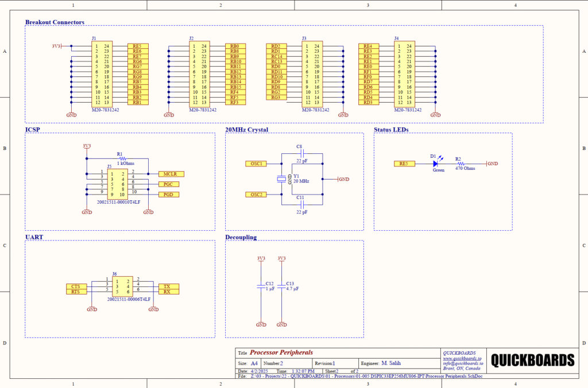Click the 20 MHz crystal Y1 symbol
This screenshot has height=388, width=588.
pos(281,179)
